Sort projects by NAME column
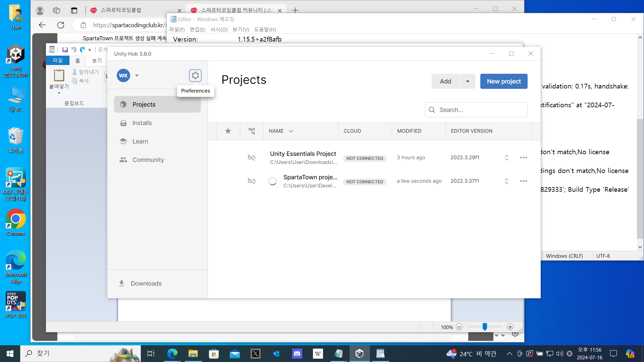The width and height of the screenshot is (644, 362). [x=281, y=131]
